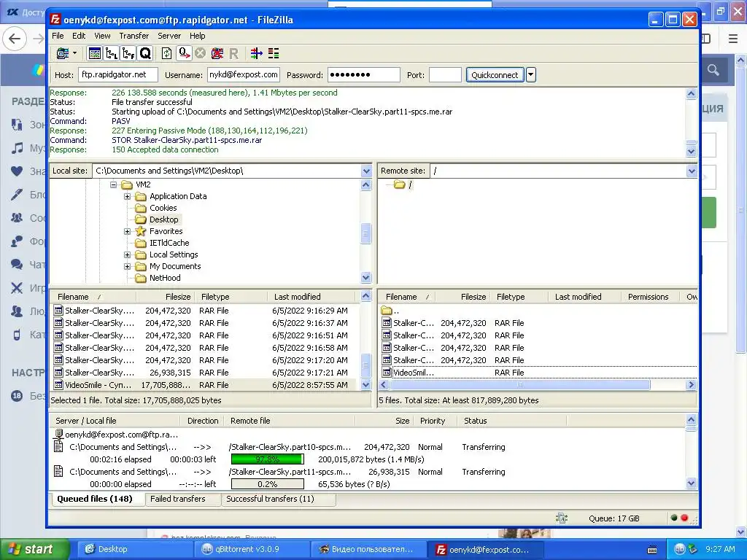The height and width of the screenshot is (560, 747).
Task: Disconnect from server icon
Action: pos(217,53)
